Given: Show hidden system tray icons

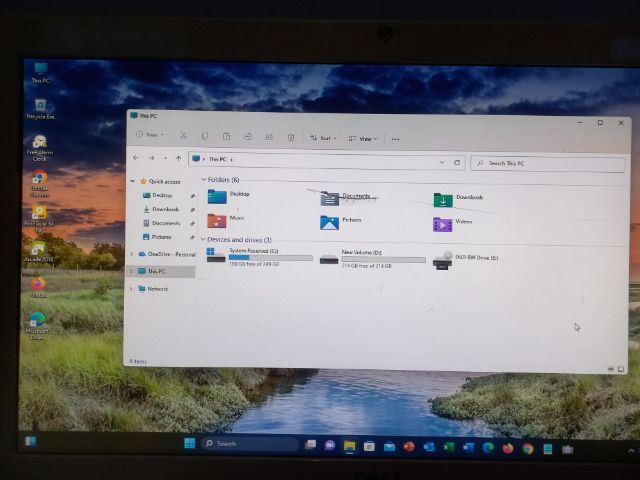Looking at the screenshot, I should click(631, 451).
